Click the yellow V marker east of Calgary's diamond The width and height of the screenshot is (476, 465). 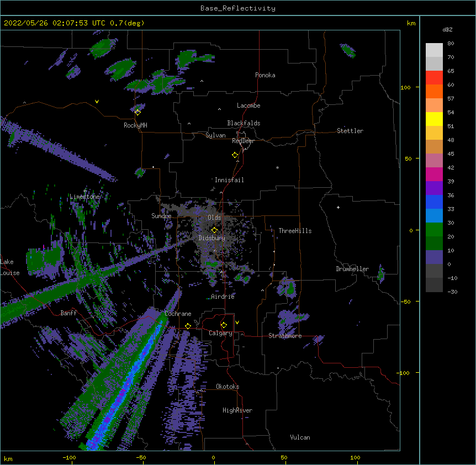pos(237,323)
